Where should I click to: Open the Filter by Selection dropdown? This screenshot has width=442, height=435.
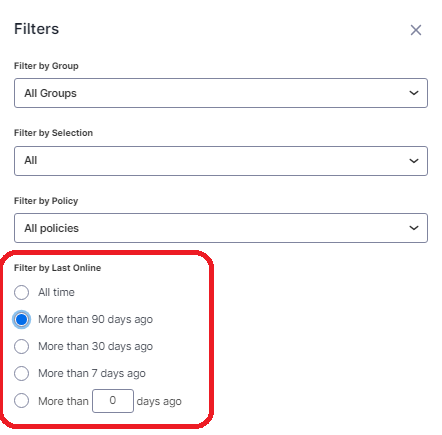coord(221,161)
